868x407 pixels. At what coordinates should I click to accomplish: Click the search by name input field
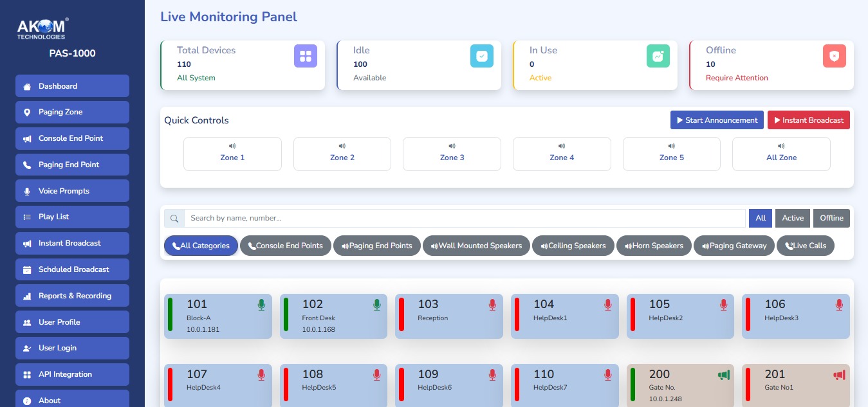[x=465, y=219]
